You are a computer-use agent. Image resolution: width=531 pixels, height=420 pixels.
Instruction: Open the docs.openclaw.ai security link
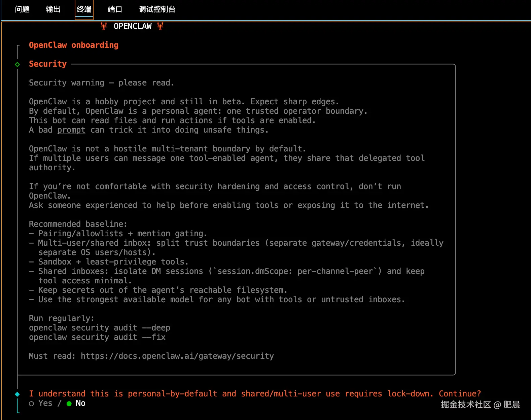(x=177, y=356)
